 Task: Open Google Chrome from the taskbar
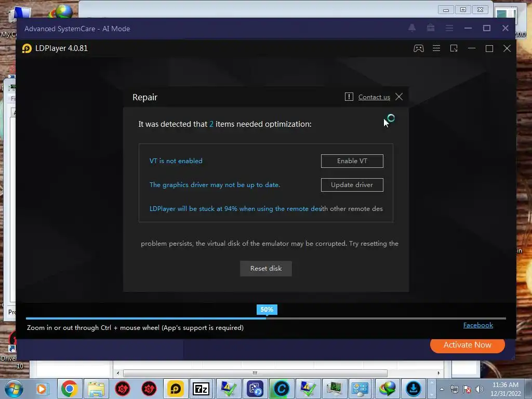tap(69, 389)
